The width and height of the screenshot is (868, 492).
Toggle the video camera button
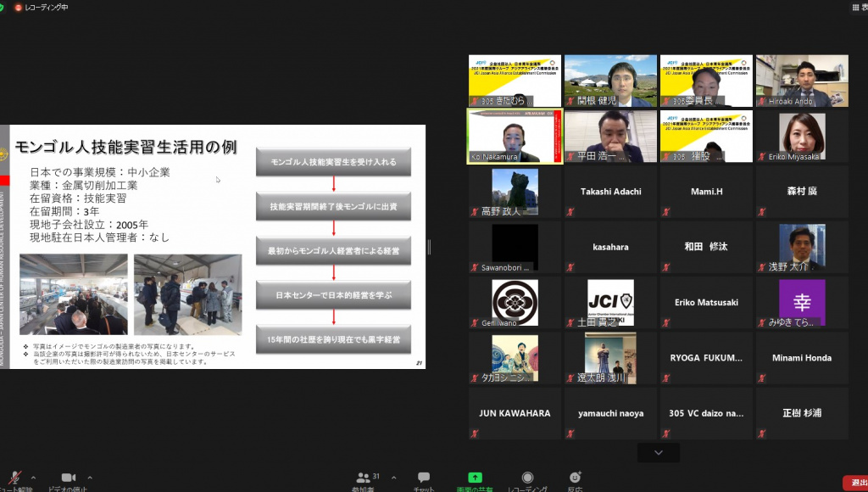[x=68, y=479]
